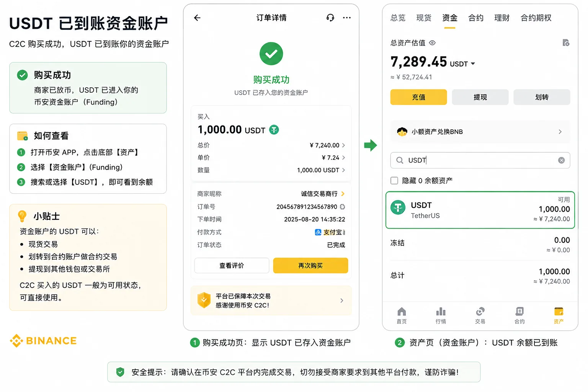Click the Tether coin icon beside 1,000.00 USDT
This screenshot has width=588, height=392.
point(274,130)
